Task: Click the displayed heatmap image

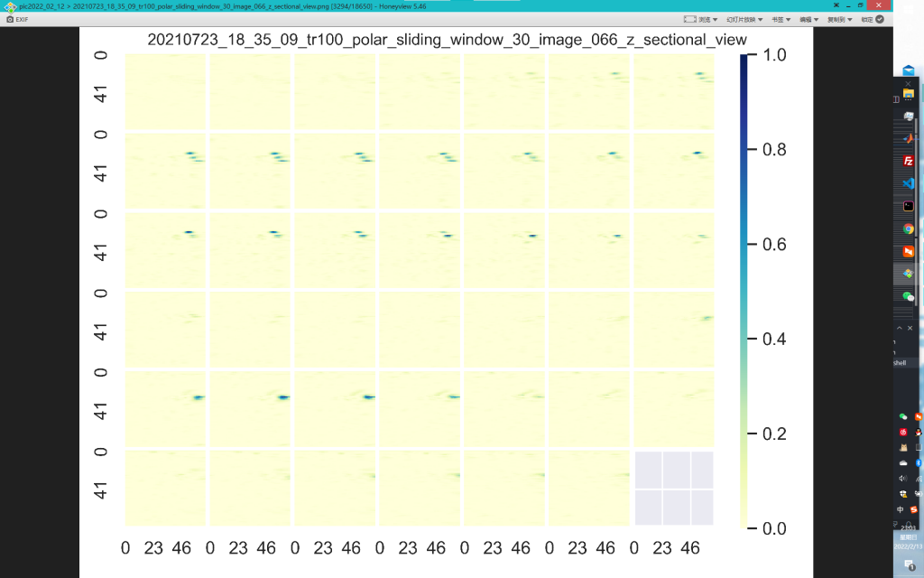Action: pyautogui.click(x=419, y=289)
